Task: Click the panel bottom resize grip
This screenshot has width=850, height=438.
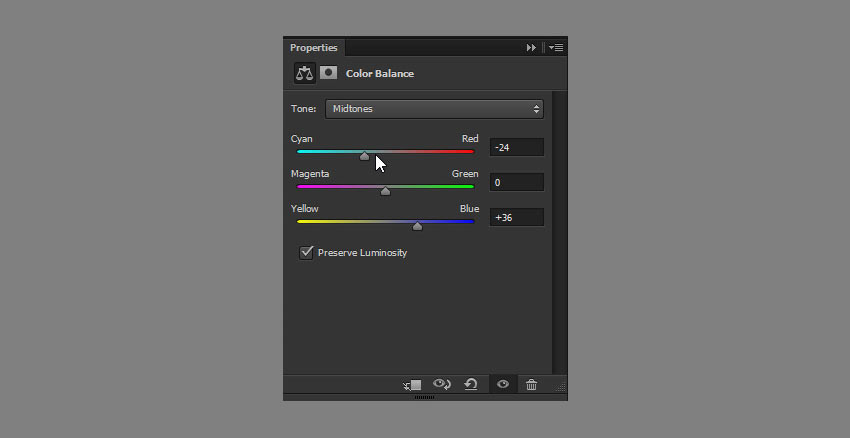Action: pyautogui.click(x=424, y=397)
